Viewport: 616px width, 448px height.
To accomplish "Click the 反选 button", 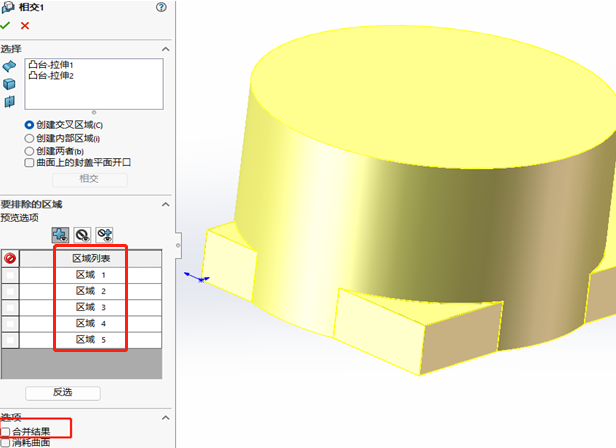I will click(63, 393).
